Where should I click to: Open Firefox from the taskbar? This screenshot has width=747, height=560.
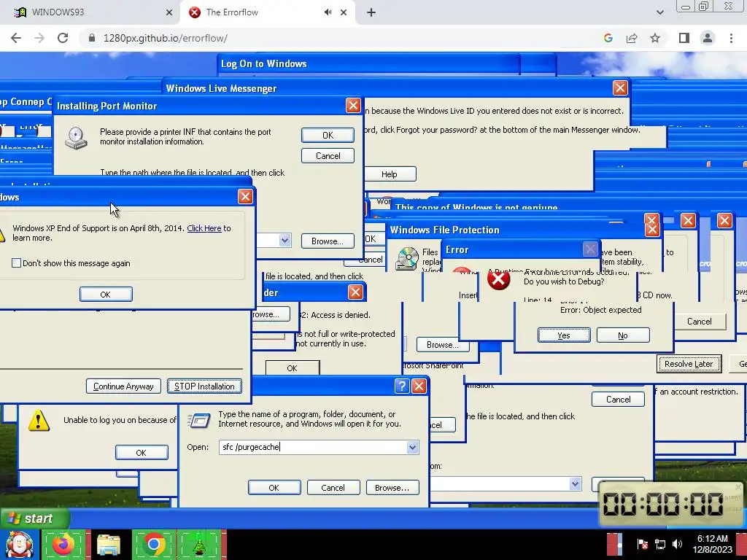pyautogui.click(x=63, y=545)
